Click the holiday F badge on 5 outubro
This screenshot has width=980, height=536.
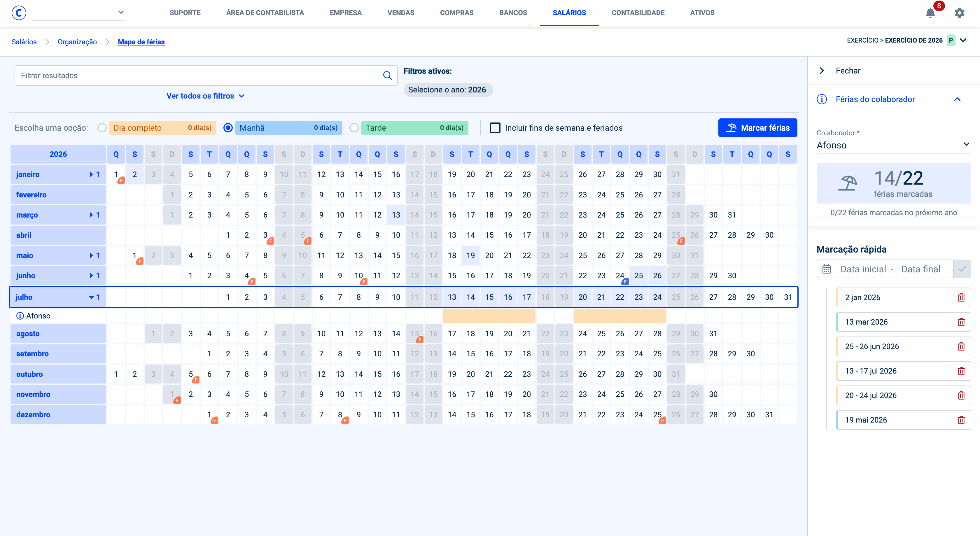[196, 380]
